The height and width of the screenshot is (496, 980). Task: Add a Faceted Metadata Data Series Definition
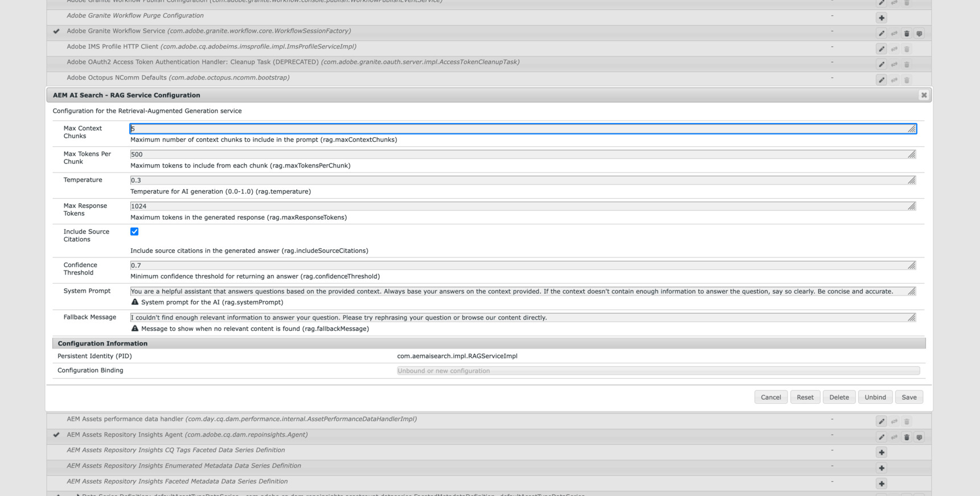[x=881, y=483]
